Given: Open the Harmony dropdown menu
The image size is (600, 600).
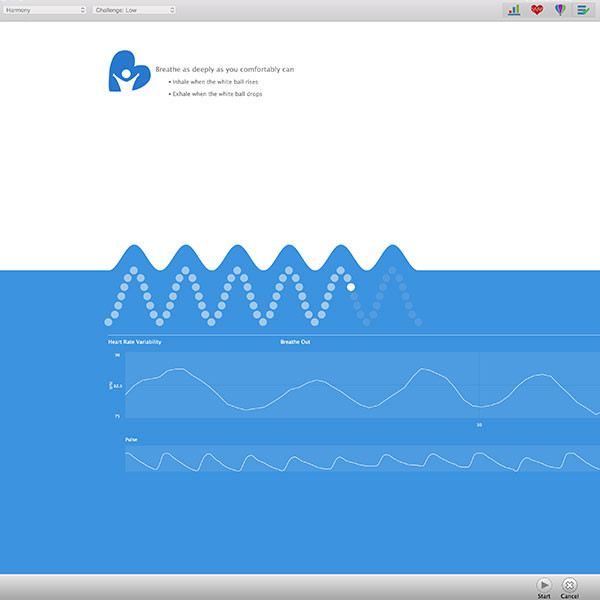Looking at the screenshot, I should click(45, 10).
